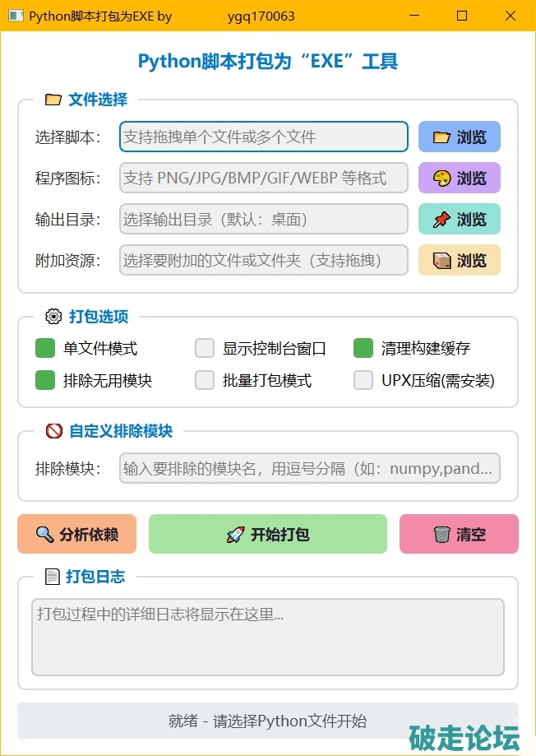Screen dimensions: 536x756
Task: Click the app icon in the title bar
Action: [15, 16]
